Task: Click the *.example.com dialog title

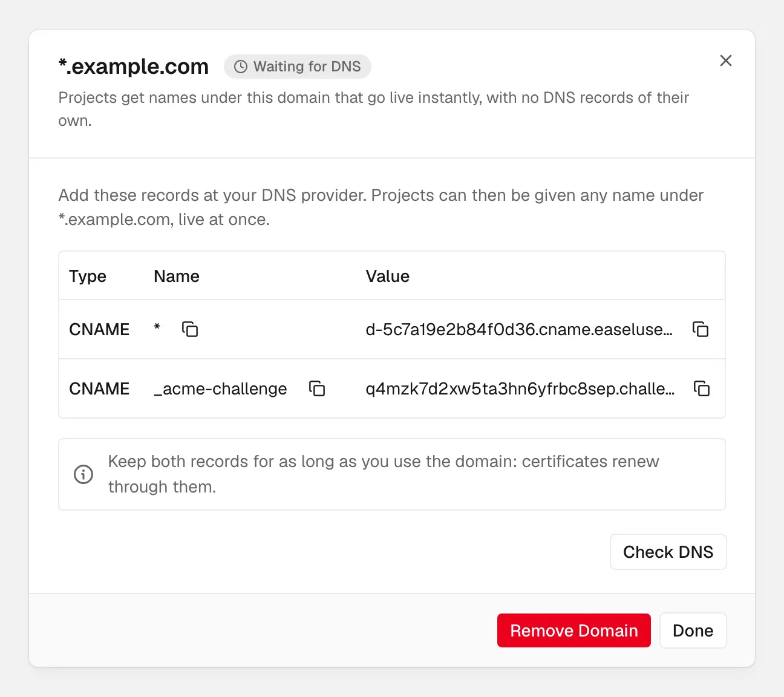Action: click(x=134, y=66)
